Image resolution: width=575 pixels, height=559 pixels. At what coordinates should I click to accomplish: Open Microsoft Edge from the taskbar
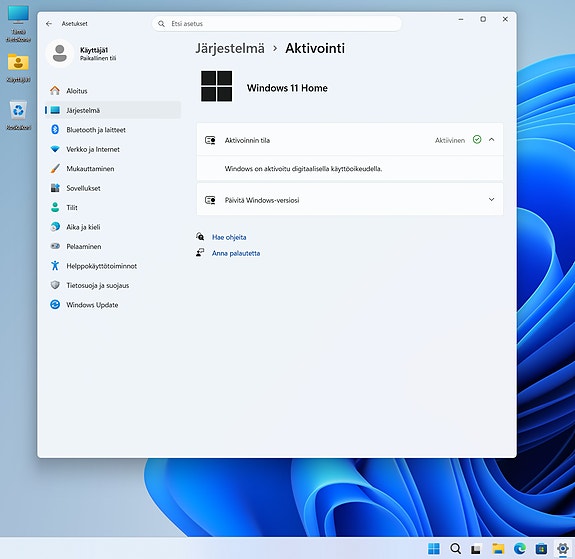pos(520,549)
